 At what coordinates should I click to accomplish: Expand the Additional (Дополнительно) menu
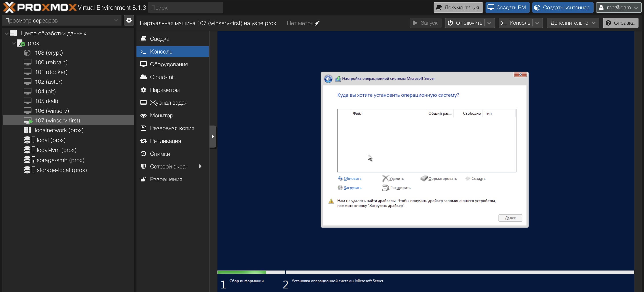coord(572,23)
